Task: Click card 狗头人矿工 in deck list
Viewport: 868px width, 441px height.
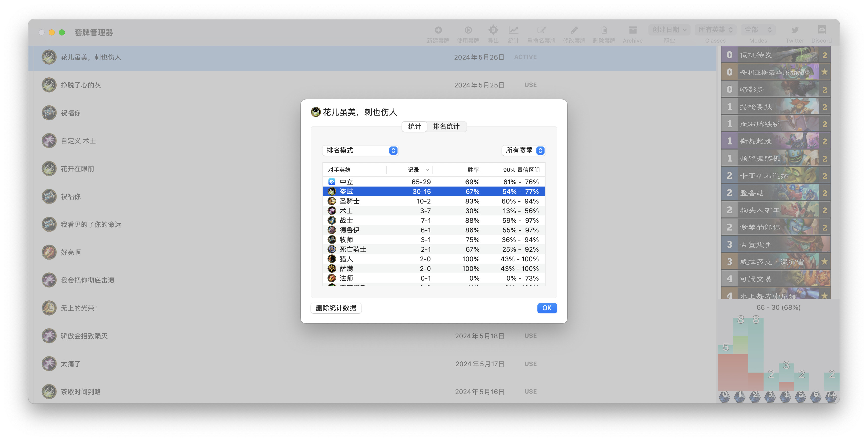Action: (x=776, y=210)
